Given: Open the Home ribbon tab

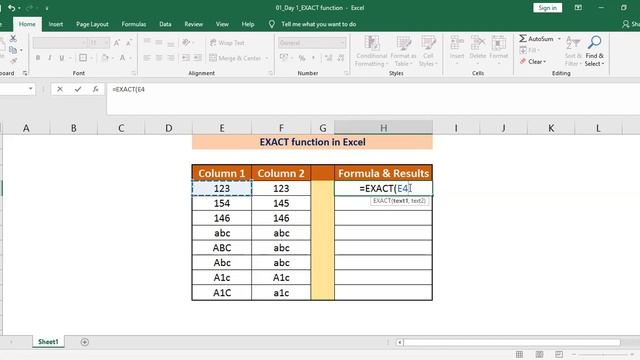Looking at the screenshot, I should click(x=27, y=24).
